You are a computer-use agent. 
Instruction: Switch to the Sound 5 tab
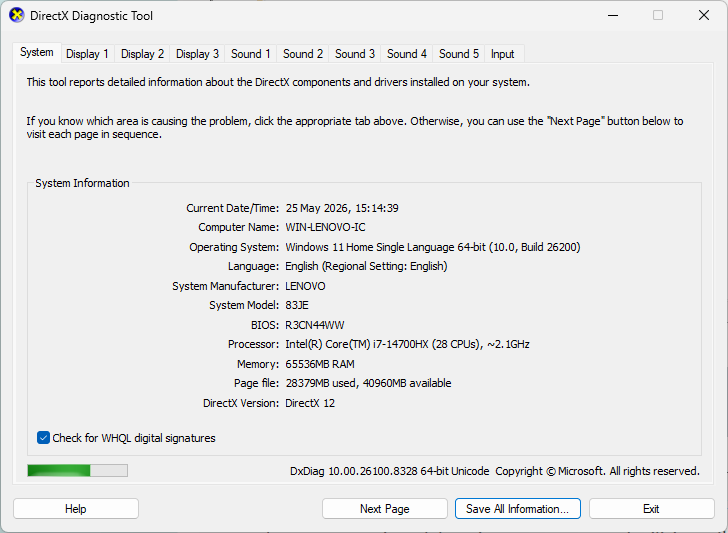pyautogui.click(x=459, y=54)
